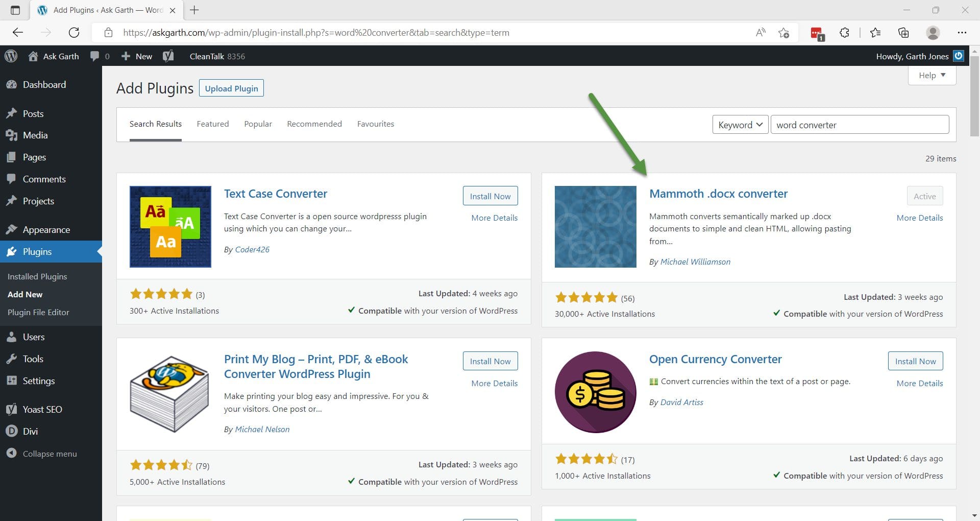Click the WordPress logo in admin bar
Screen dimensions: 980x521
pos(11,56)
